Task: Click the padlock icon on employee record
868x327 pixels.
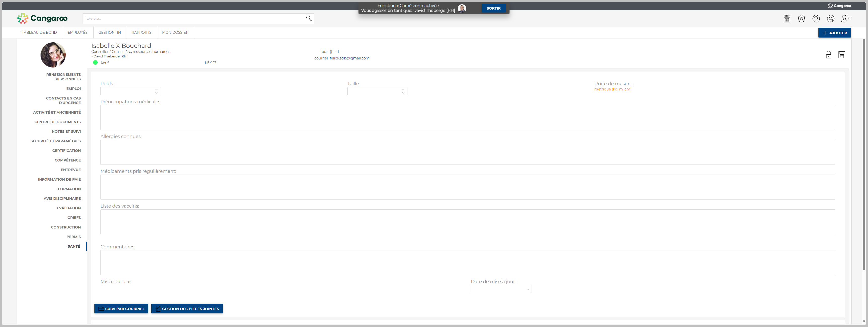Action: 828,55
